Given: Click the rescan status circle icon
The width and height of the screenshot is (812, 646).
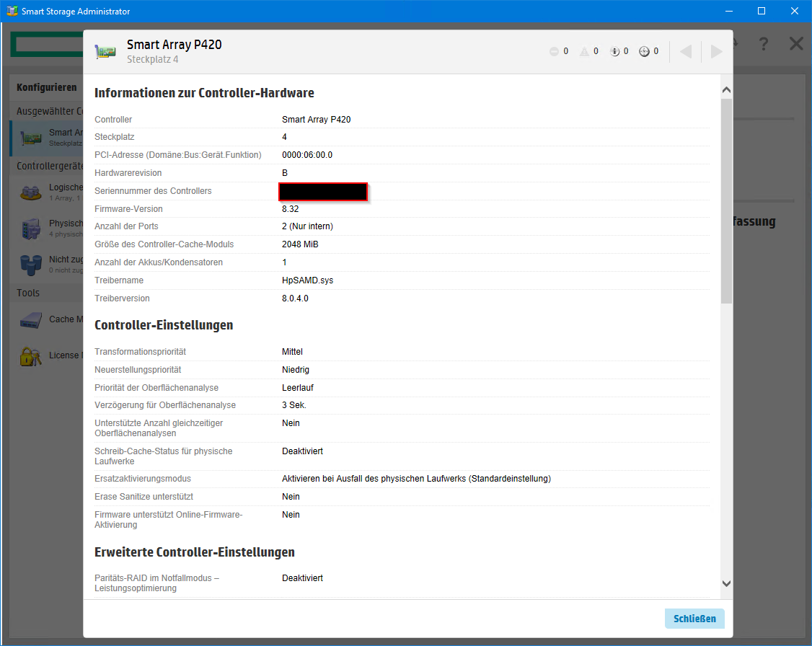Looking at the screenshot, I should pos(644,51).
